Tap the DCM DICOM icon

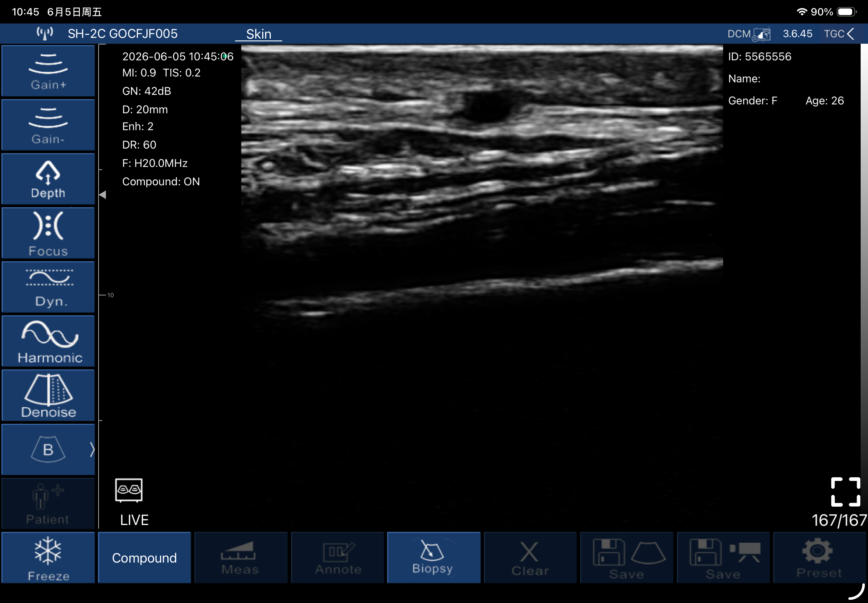748,34
